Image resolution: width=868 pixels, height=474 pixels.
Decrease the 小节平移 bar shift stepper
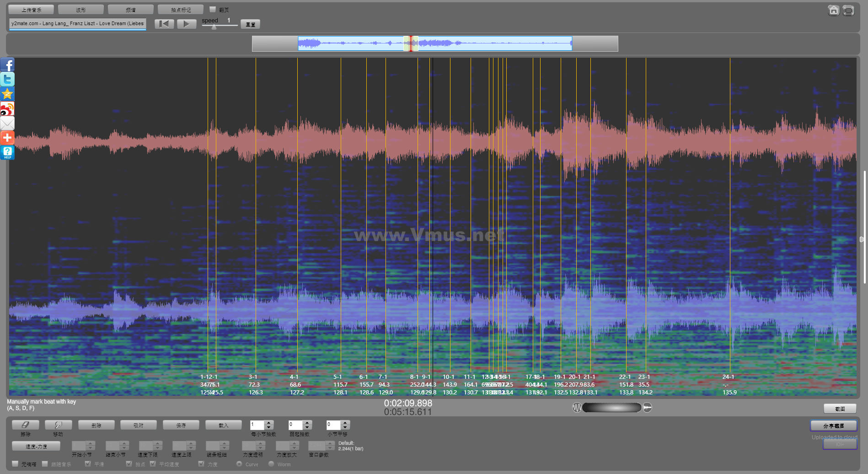tap(345, 427)
